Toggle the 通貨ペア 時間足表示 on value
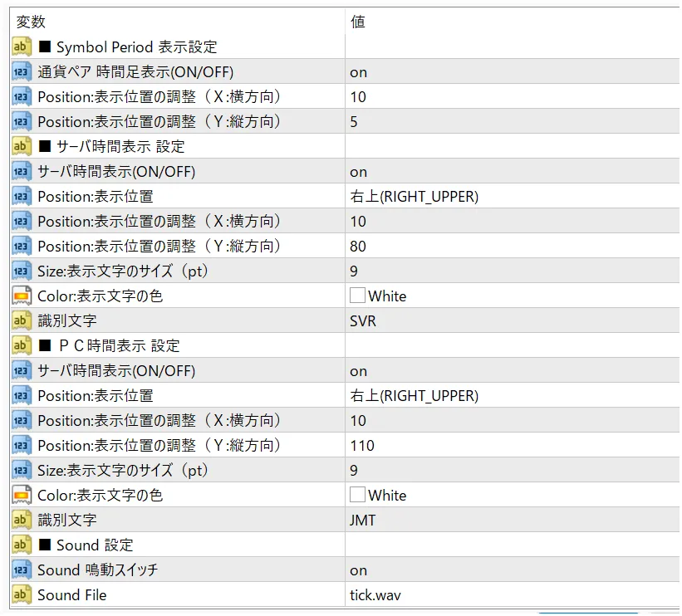Viewport: 682px width, 616px height. click(x=359, y=72)
